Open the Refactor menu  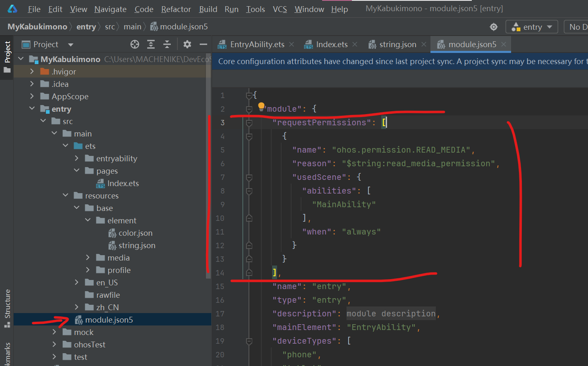click(176, 9)
